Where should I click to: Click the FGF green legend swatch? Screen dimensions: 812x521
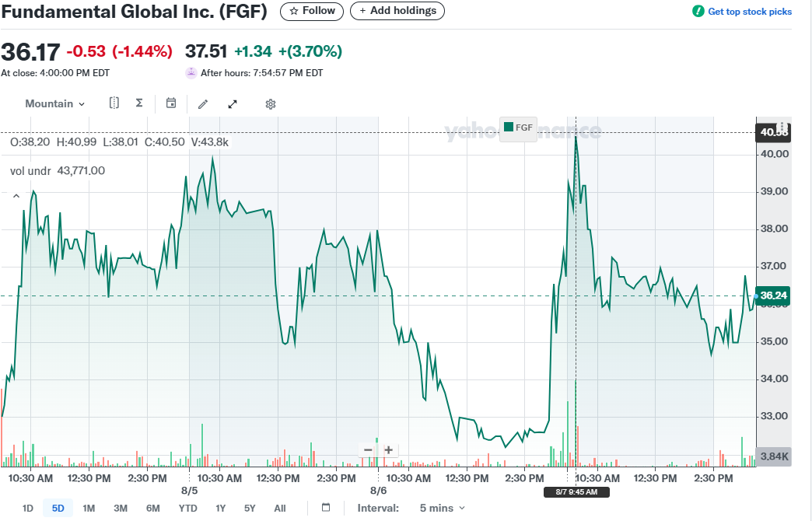pyautogui.click(x=509, y=127)
